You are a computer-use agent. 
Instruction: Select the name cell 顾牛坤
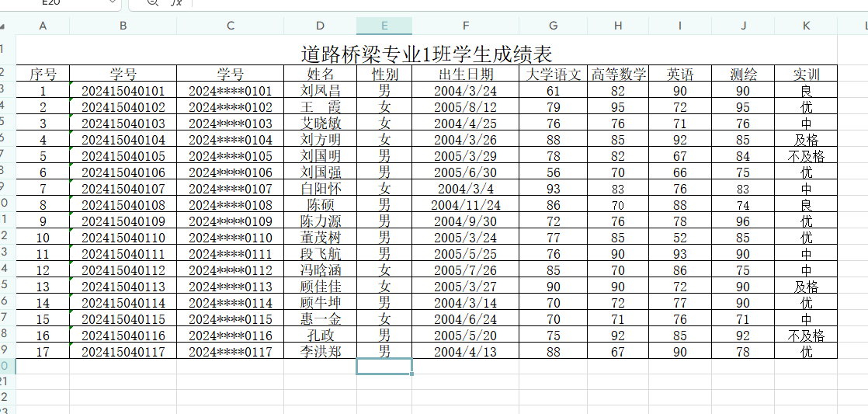tap(320, 303)
